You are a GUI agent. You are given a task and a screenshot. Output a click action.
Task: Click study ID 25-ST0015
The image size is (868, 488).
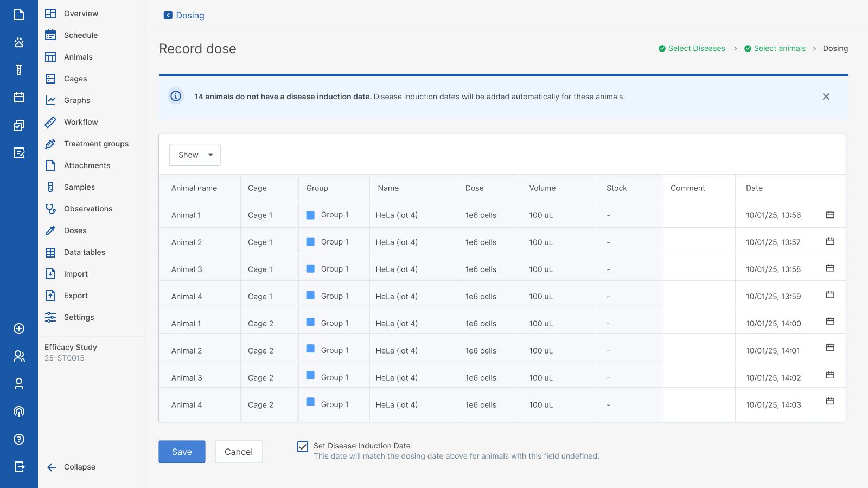click(x=65, y=358)
